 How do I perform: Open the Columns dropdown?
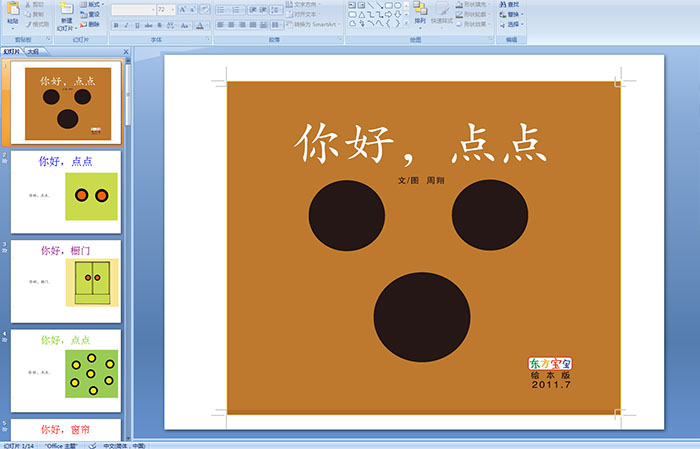[x=276, y=25]
